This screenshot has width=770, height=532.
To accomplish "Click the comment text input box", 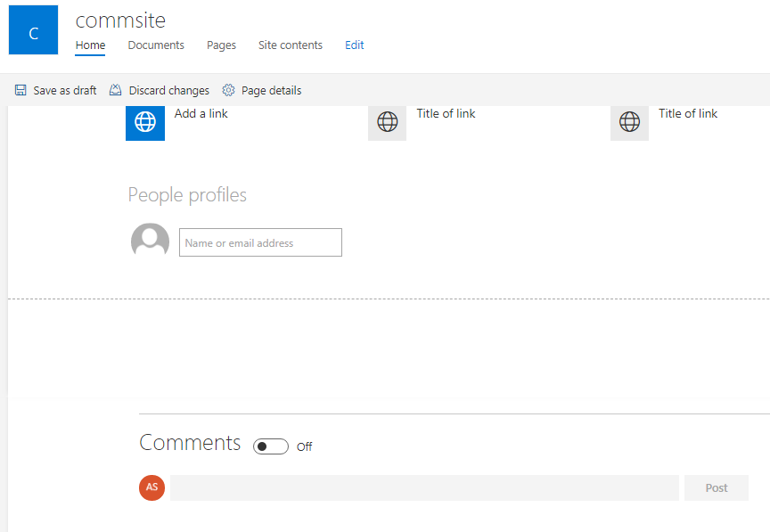I will pyautogui.click(x=425, y=487).
